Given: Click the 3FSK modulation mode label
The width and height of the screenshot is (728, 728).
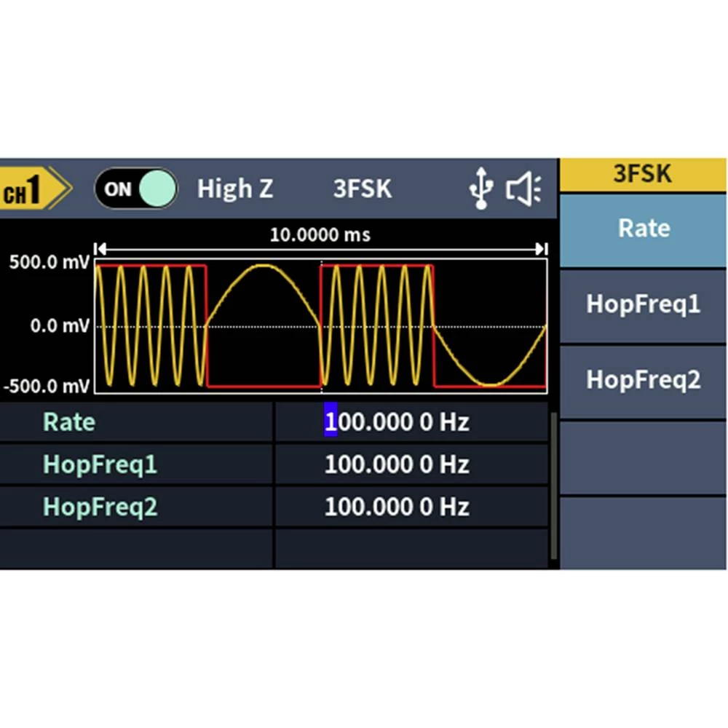Looking at the screenshot, I should click(362, 189).
